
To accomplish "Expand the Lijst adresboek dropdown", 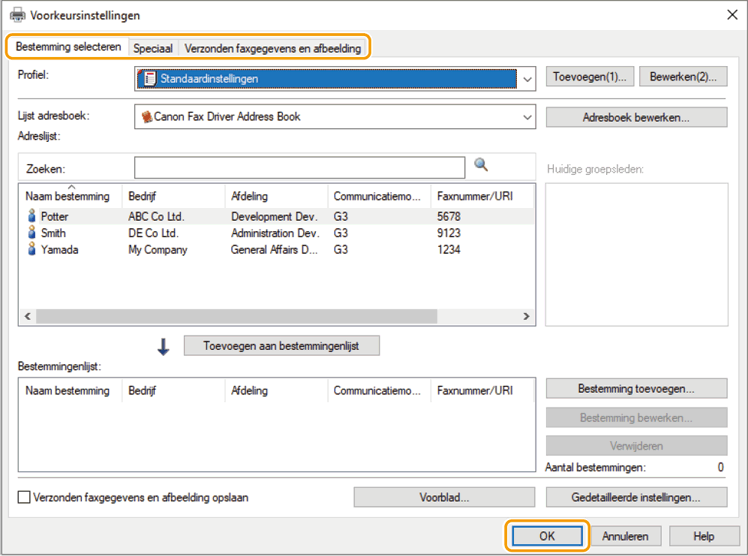I will (527, 117).
